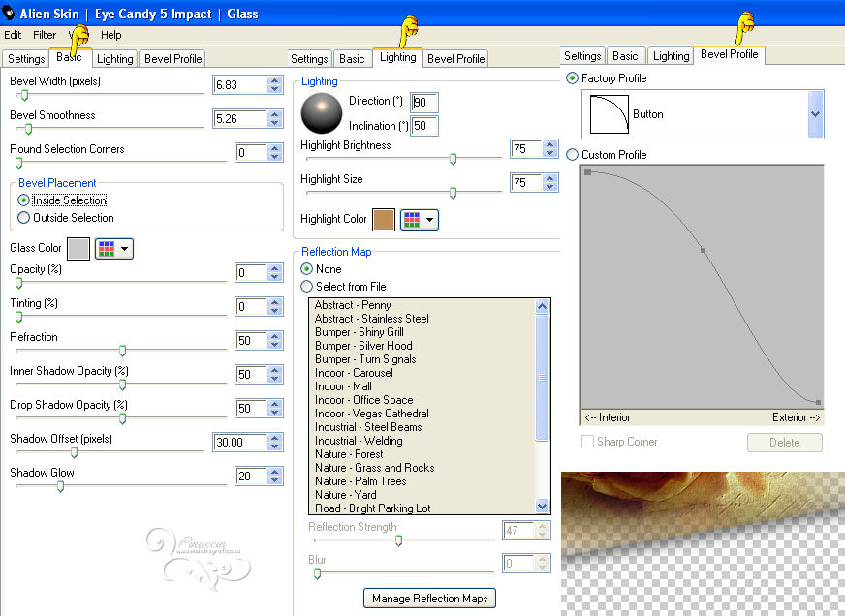This screenshot has height=616, width=845.
Task: Click the Inner Shadow Opacity slider handle
Action: coord(122,385)
